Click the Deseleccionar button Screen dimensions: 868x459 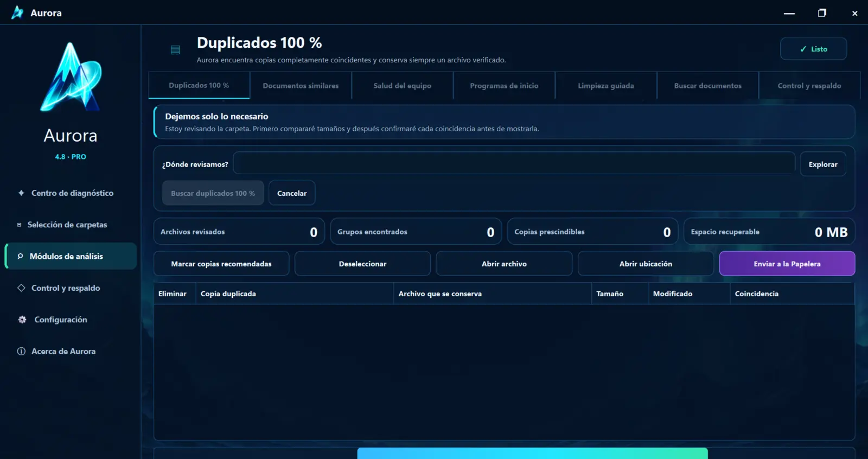tap(362, 264)
